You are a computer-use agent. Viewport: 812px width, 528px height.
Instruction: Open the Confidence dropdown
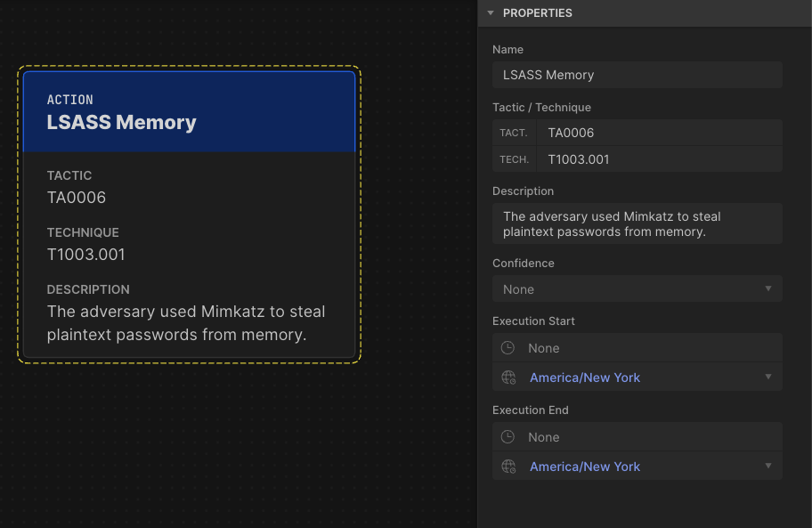coord(637,288)
